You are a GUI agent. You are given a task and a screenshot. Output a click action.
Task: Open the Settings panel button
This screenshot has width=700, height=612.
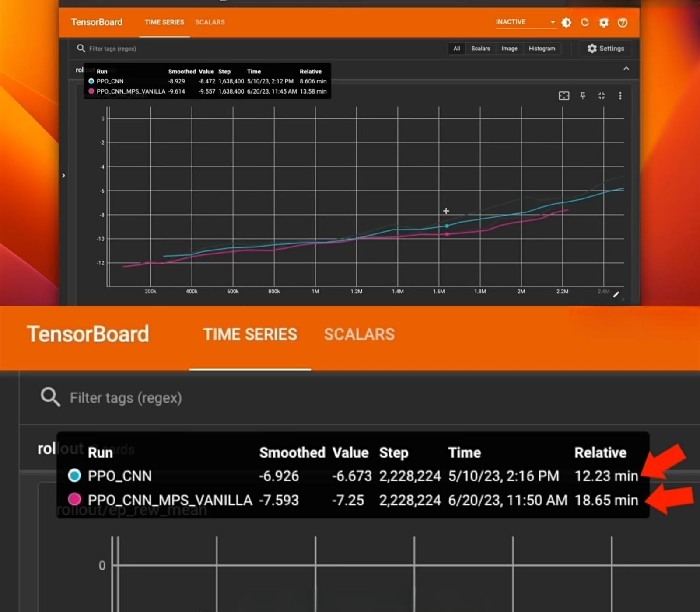click(605, 49)
